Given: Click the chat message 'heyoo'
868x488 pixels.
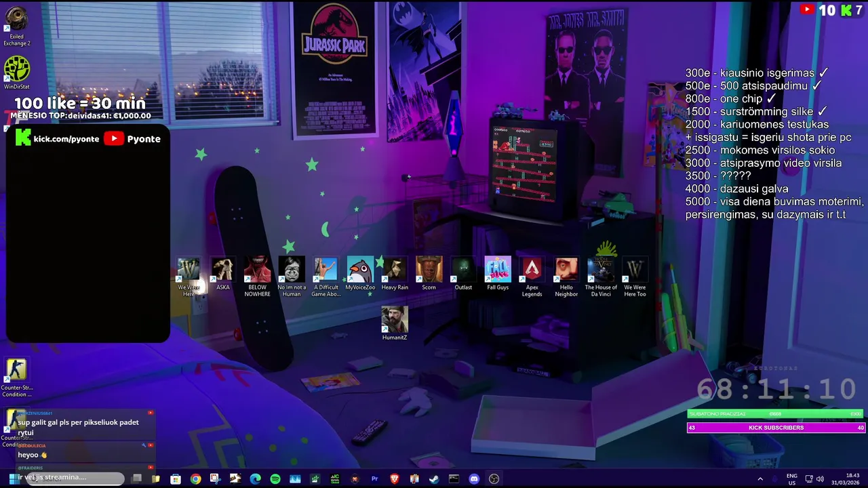Looking at the screenshot, I should tap(33, 455).
